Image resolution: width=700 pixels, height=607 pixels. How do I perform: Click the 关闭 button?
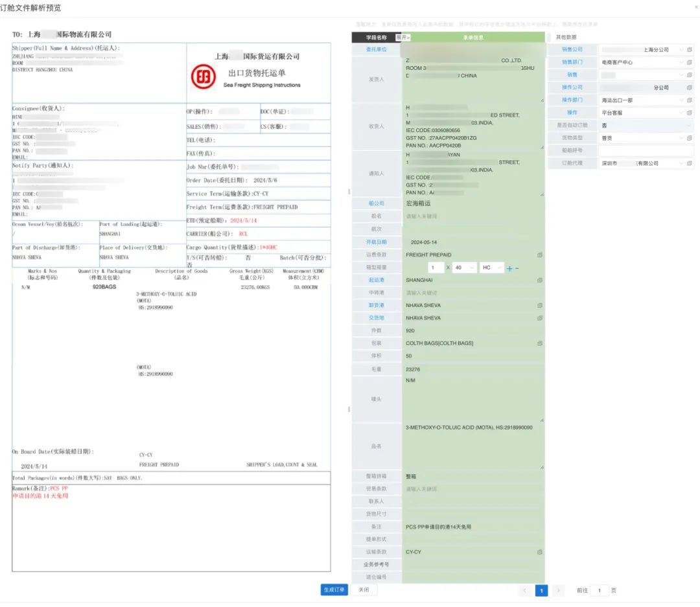363,590
